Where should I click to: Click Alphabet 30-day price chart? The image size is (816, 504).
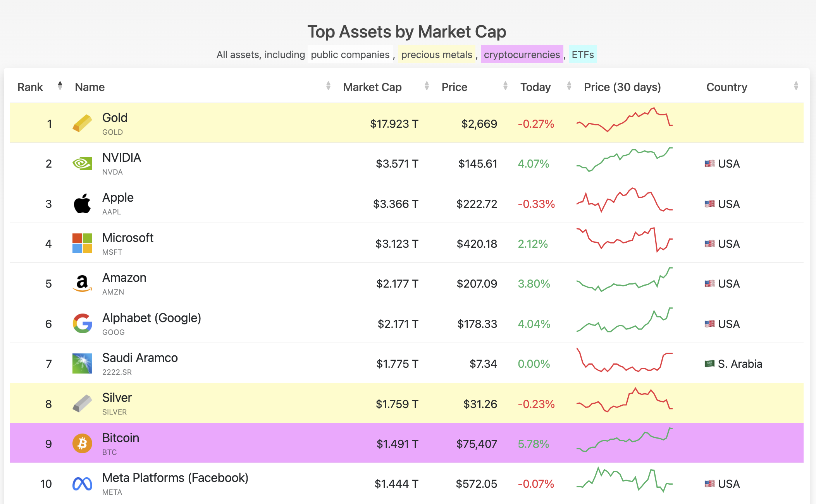(x=625, y=320)
